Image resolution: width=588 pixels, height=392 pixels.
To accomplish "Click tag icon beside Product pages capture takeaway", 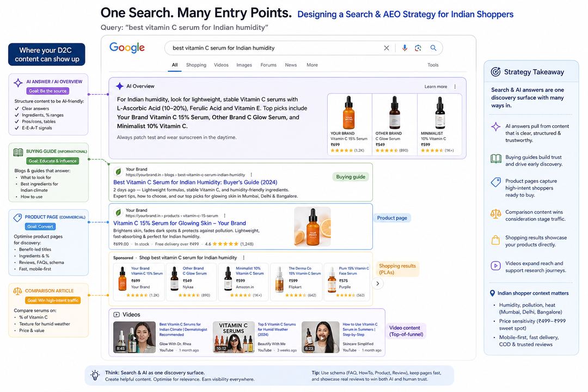I will coord(496,182).
